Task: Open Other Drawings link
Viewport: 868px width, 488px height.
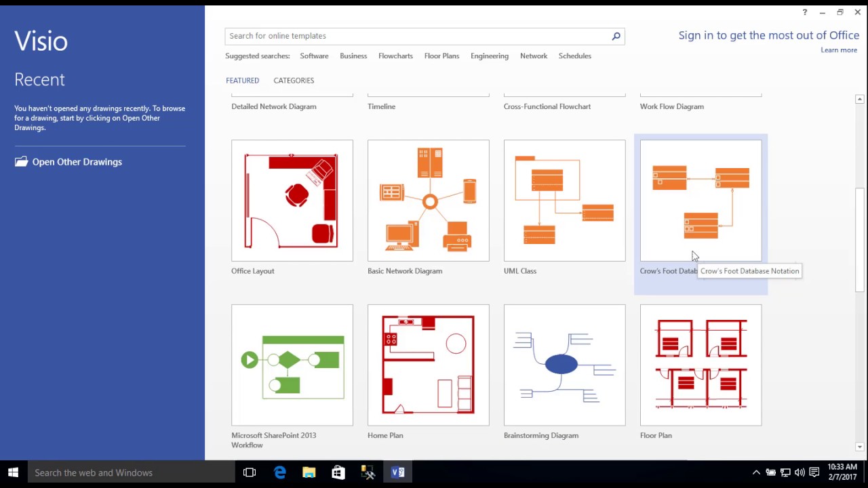Action: 77,162
